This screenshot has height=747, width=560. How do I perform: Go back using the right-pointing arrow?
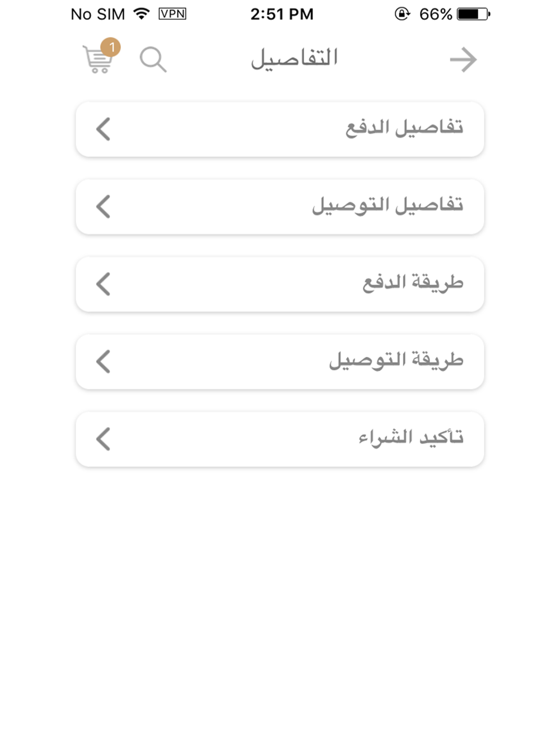(463, 59)
